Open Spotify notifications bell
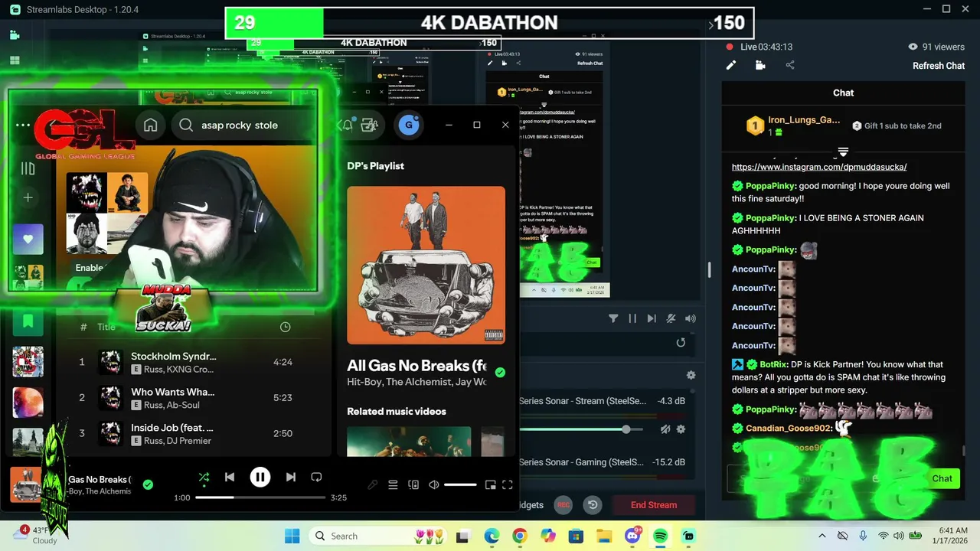Image resolution: width=980 pixels, height=551 pixels. click(x=346, y=125)
